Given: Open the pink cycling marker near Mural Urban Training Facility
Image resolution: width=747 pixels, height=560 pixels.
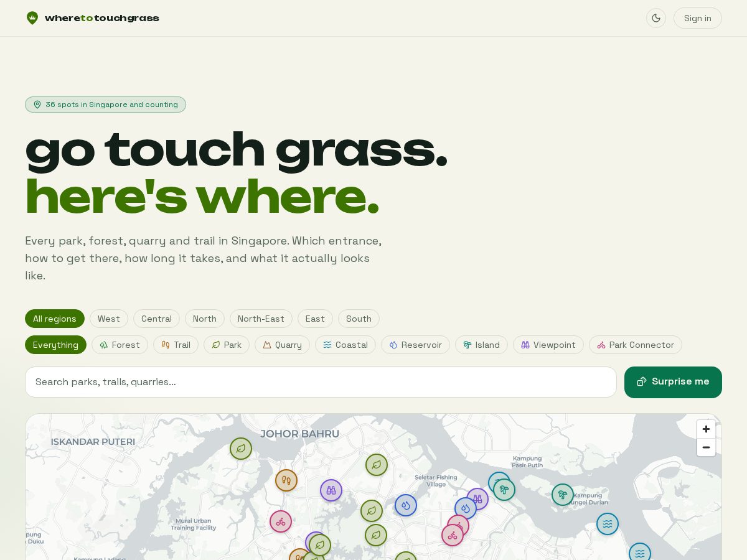Looking at the screenshot, I should (x=281, y=521).
